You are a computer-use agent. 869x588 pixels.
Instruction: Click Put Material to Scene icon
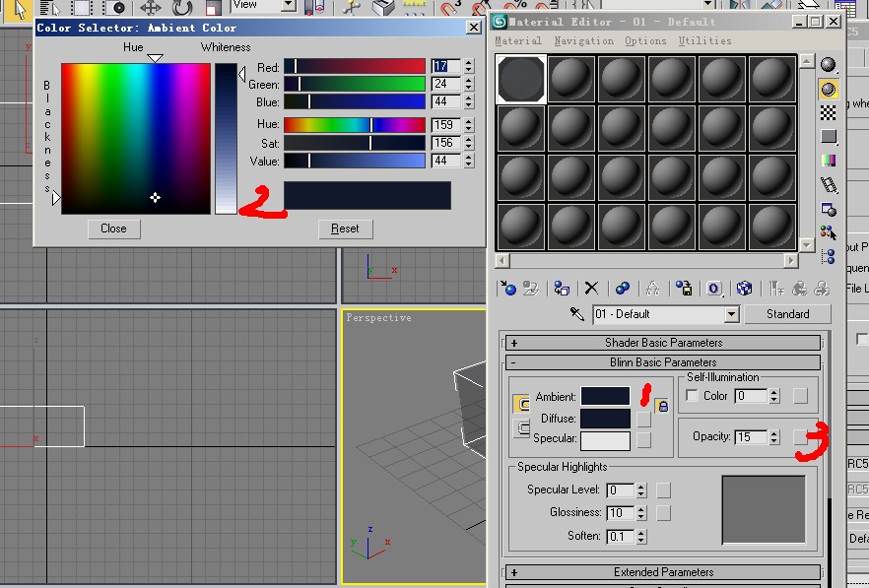[531, 288]
